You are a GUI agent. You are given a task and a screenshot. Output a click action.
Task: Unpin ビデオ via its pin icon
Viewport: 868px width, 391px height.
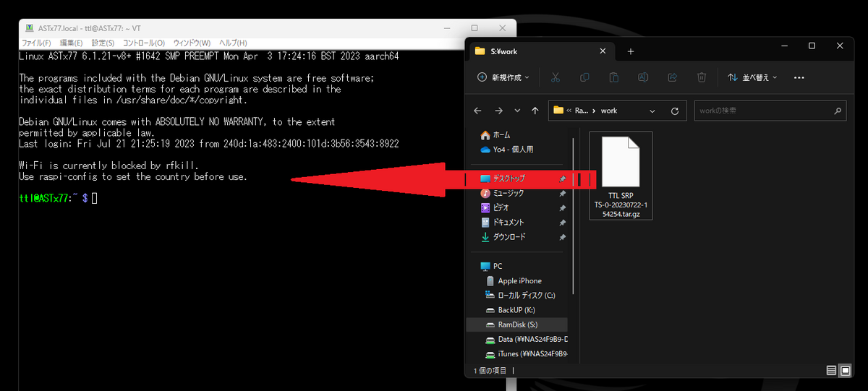coord(562,208)
